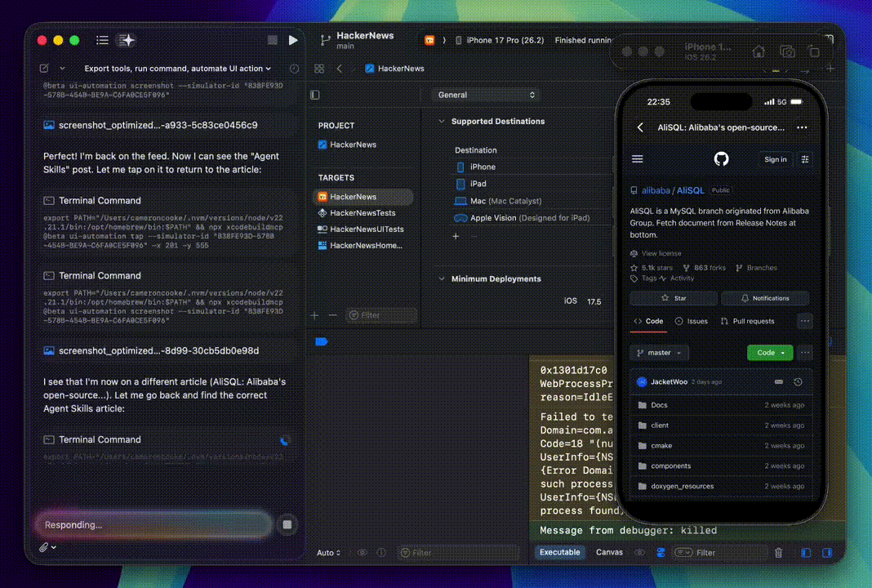Click the GitHub logo in the simulator
This screenshot has height=588, width=872.
(721, 159)
